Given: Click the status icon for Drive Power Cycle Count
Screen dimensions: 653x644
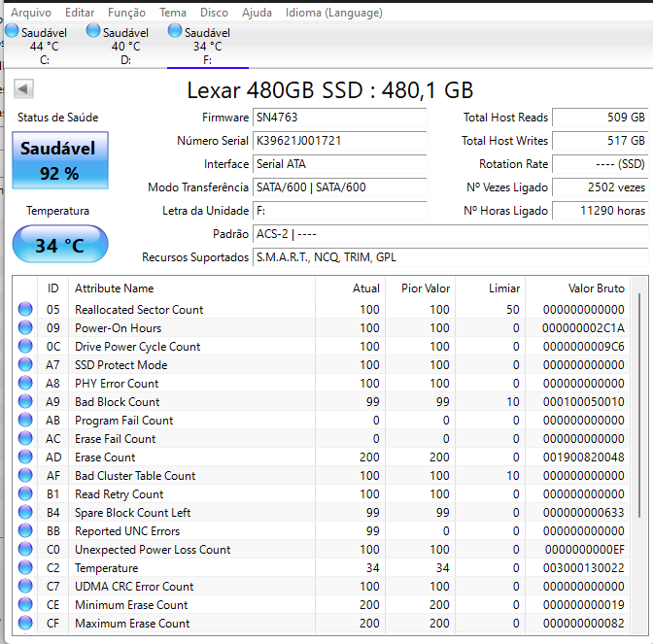Looking at the screenshot, I should (x=25, y=346).
